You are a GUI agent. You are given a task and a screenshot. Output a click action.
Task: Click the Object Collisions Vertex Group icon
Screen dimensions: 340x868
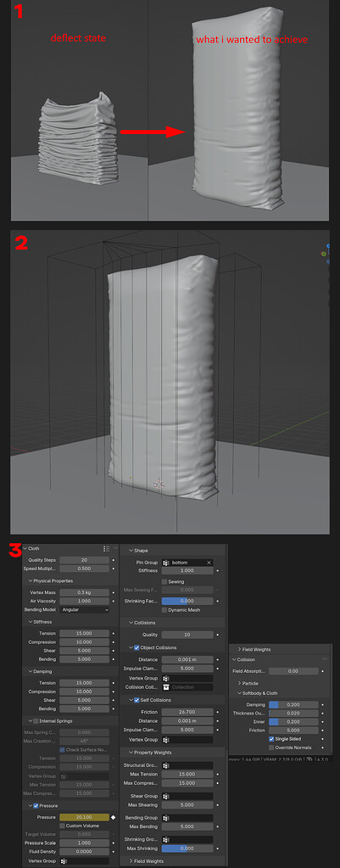tap(166, 678)
